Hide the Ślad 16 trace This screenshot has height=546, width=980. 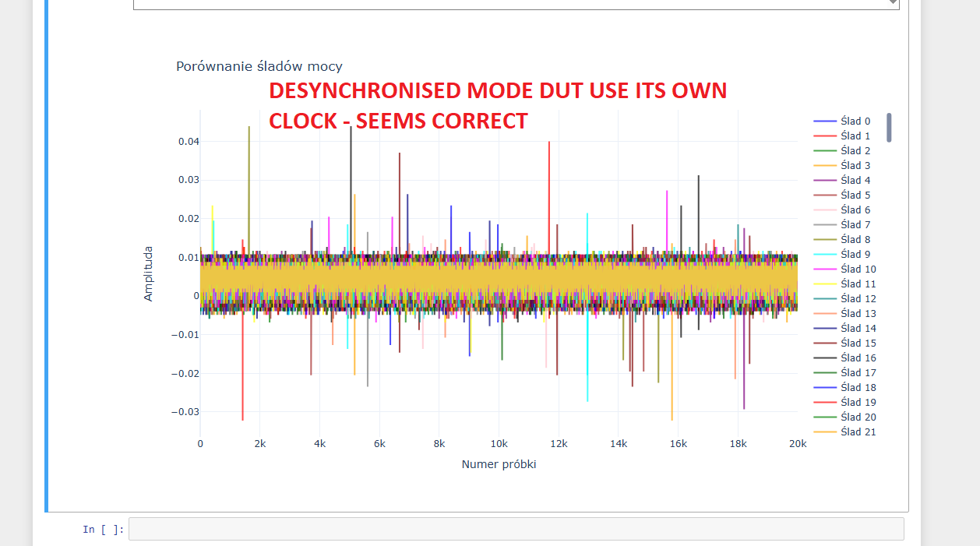pos(858,358)
